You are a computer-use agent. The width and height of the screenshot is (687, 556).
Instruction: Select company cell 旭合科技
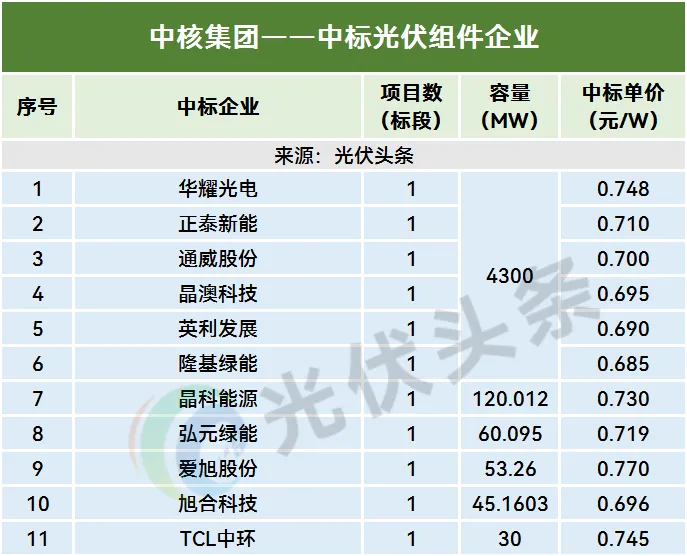218,504
